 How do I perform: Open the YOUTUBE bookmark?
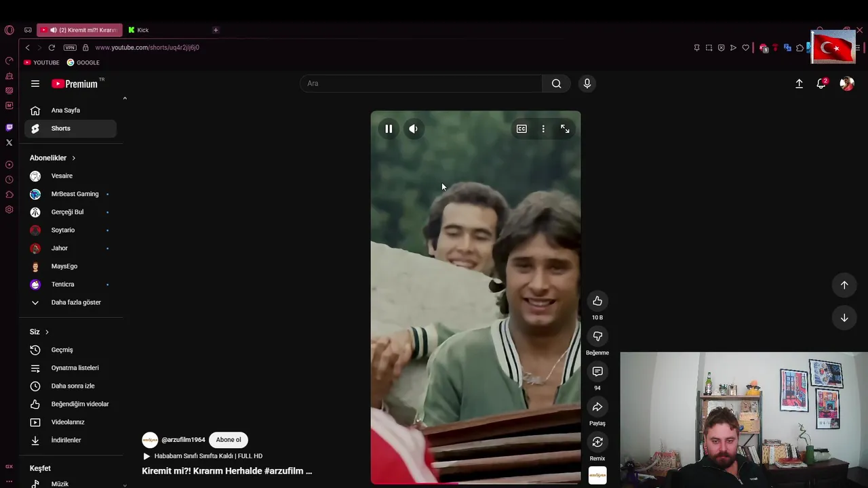point(42,62)
